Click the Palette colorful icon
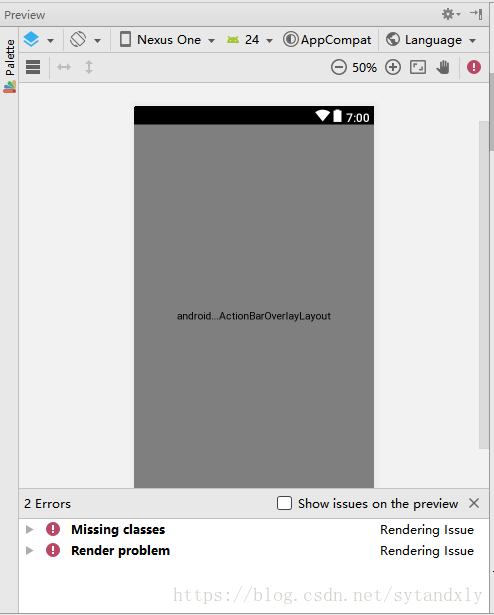The image size is (494, 615). 9,87
